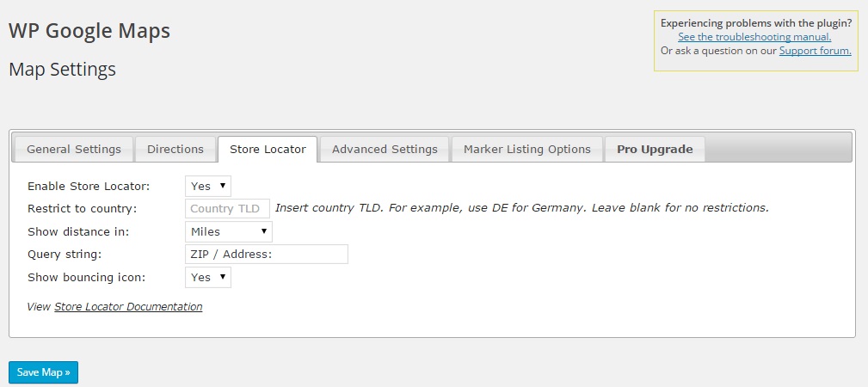Open the Show distance in Miles dropdown
Image resolution: width=868 pixels, height=387 pixels.
tap(229, 231)
